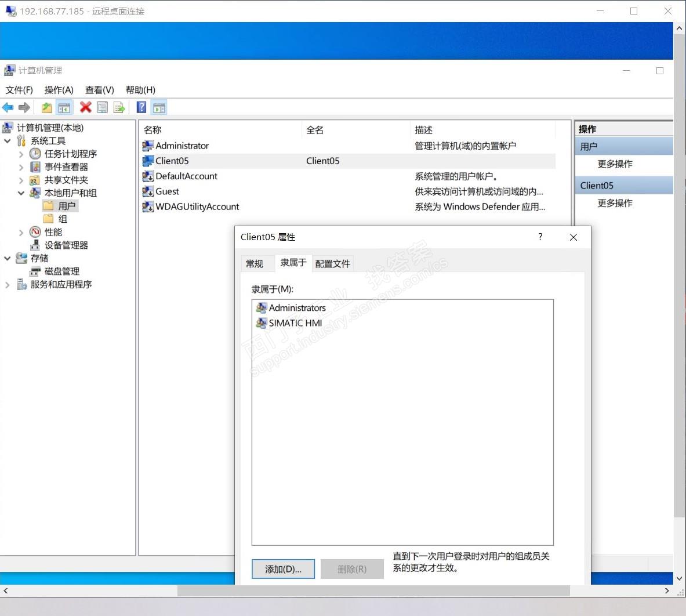Expand the 服务和应用程序 node

click(x=8, y=285)
